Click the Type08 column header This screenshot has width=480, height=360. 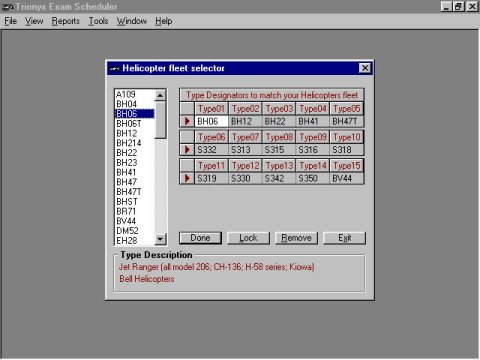coord(279,137)
